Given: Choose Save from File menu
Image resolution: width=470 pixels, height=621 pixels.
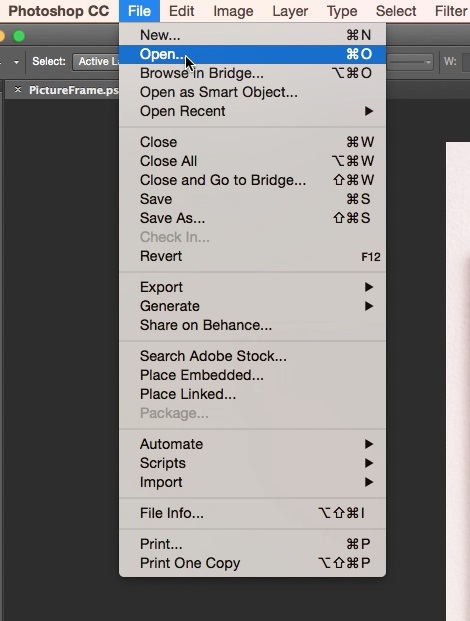Looking at the screenshot, I should click(252, 199).
